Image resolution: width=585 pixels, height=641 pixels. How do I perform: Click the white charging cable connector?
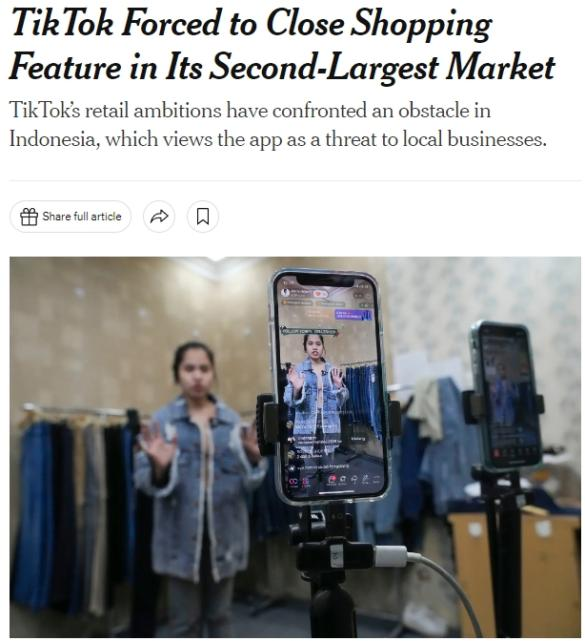(x=392, y=556)
